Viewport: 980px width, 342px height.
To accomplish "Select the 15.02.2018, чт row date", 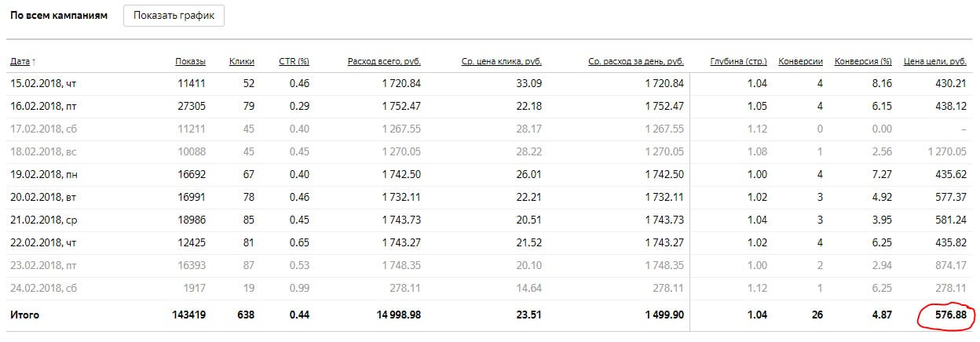I will coord(43,83).
